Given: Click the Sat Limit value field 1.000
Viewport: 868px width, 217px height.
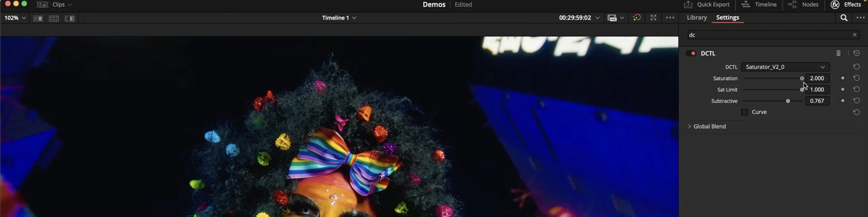Looking at the screenshot, I should click(x=817, y=89).
